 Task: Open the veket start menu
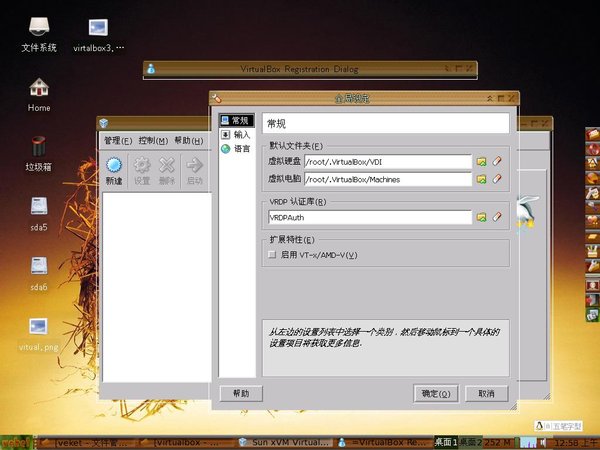pos(16,443)
